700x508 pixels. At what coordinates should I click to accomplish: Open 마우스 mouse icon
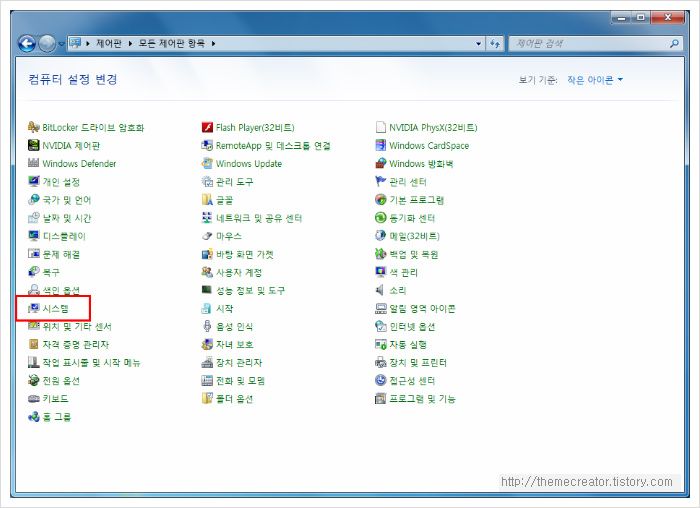[207, 236]
